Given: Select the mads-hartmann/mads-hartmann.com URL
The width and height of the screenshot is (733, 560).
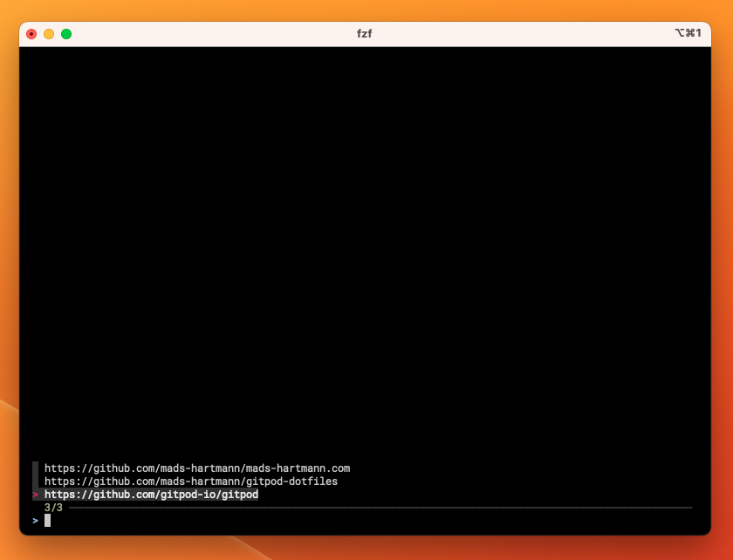Looking at the screenshot, I should 197,468.
